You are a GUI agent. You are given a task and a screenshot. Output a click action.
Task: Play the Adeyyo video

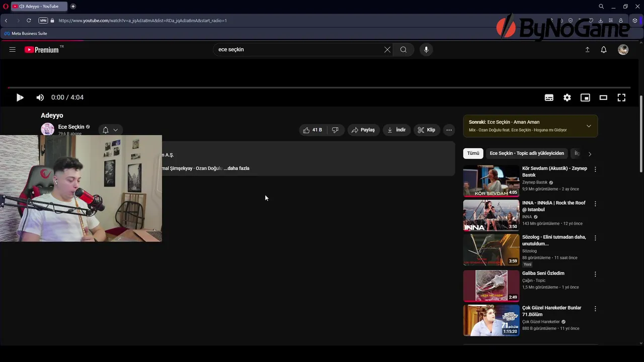point(20,98)
